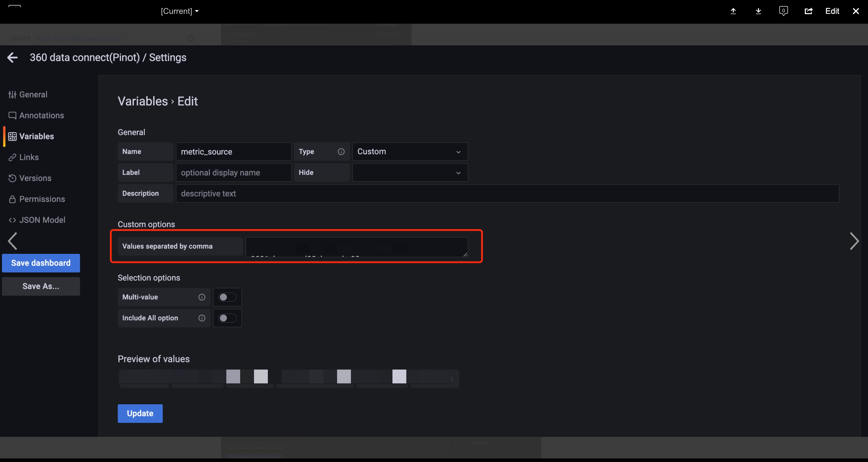The image size is (868, 462).
Task: Click the back arrow next to dashboard title
Action: 13,57
